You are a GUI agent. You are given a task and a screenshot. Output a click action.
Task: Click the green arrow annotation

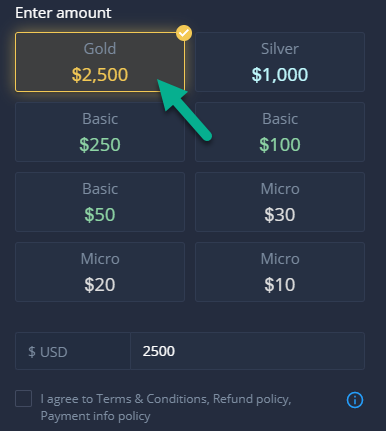pos(184,109)
